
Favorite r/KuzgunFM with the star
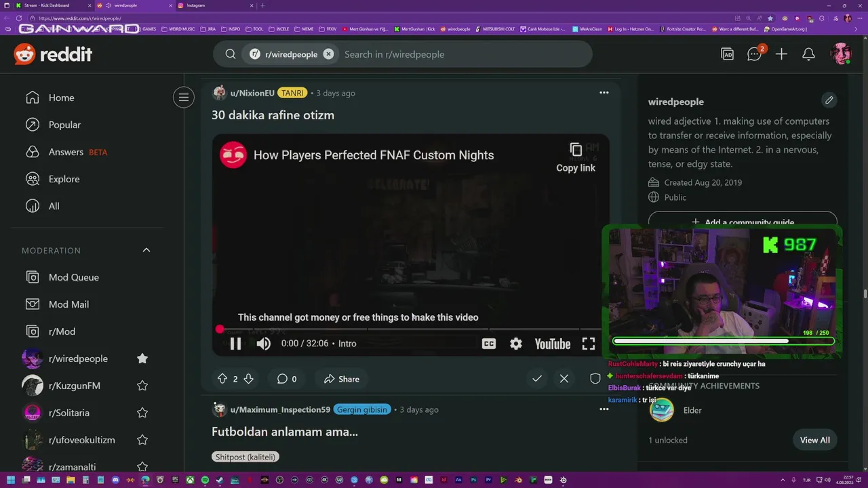click(x=142, y=386)
